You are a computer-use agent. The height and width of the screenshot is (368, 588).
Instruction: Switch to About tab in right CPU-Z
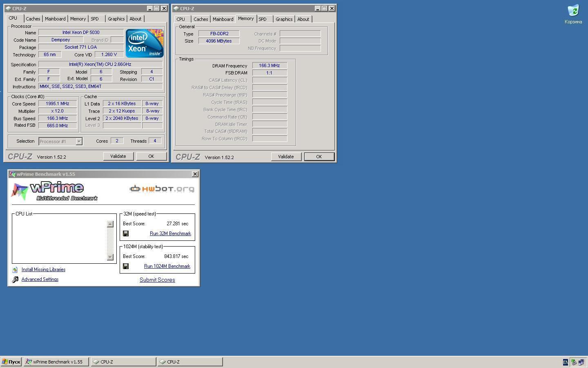(x=303, y=19)
